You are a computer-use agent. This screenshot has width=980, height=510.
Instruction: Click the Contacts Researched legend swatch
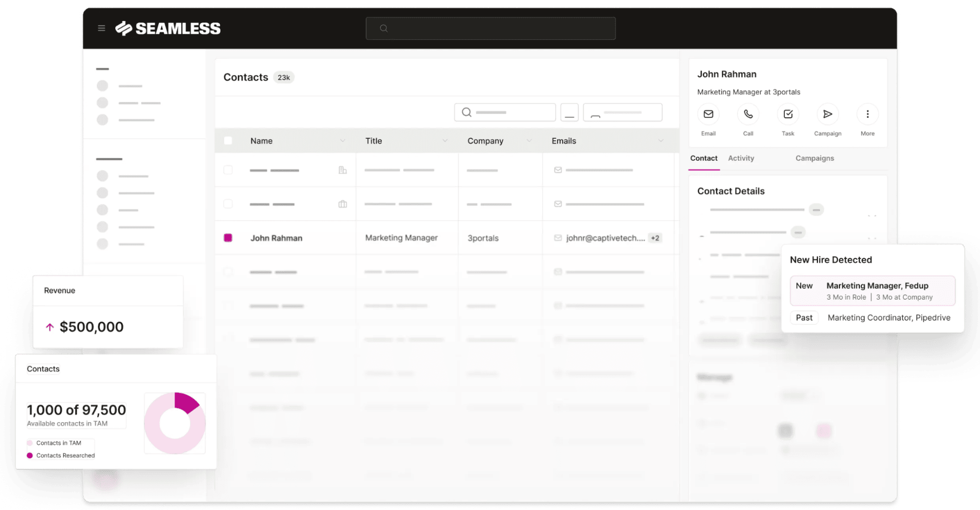[30, 456]
